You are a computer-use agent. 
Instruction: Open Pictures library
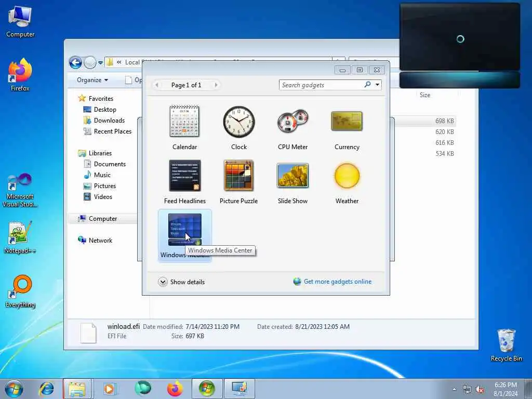(x=105, y=186)
